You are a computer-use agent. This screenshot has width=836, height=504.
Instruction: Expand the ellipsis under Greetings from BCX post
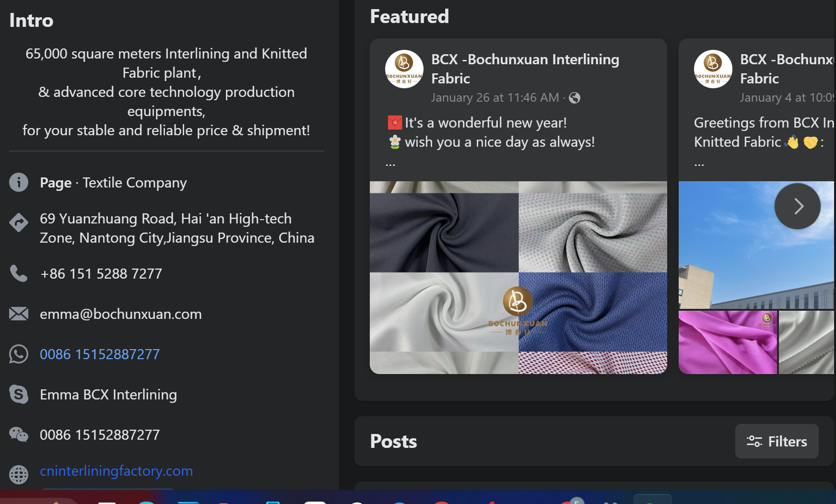point(699,164)
